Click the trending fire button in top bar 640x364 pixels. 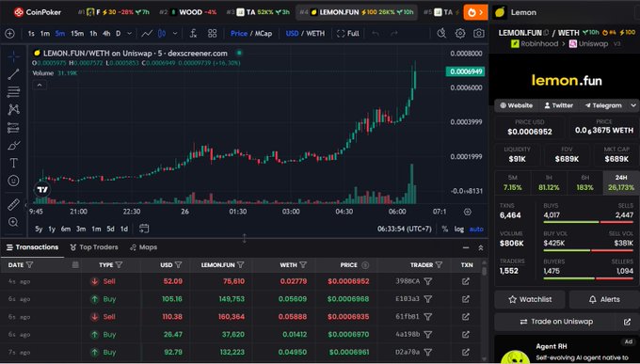click(475, 12)
